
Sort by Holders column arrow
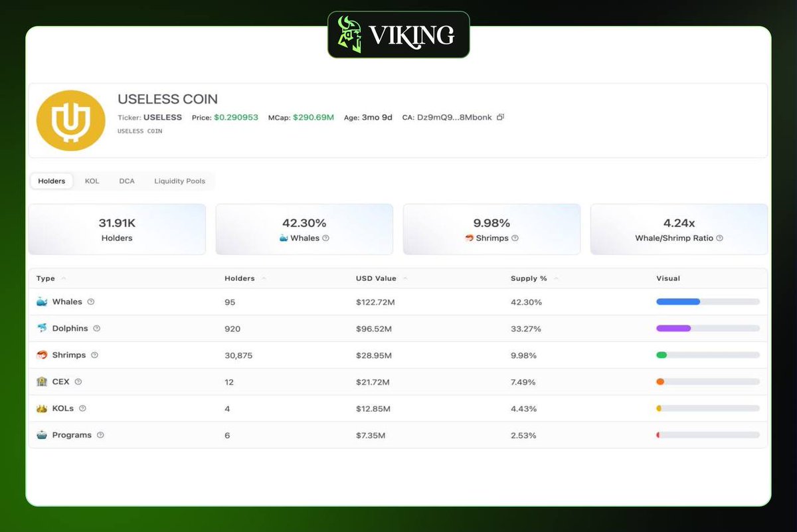coord(264,278)
